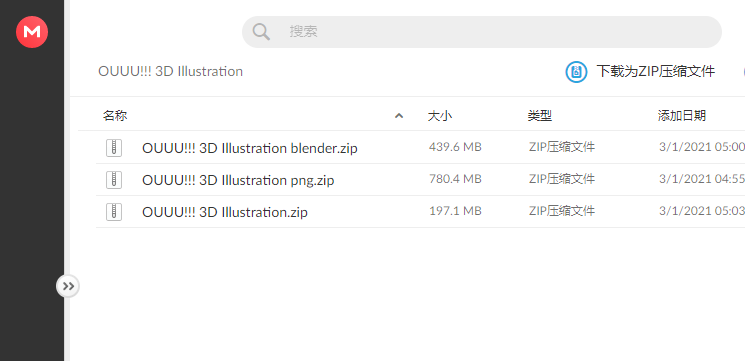Screen dimensions: 745x361
Task: Sort by 大小 column header
Action: pyautogui.click(x=440, y=115)
